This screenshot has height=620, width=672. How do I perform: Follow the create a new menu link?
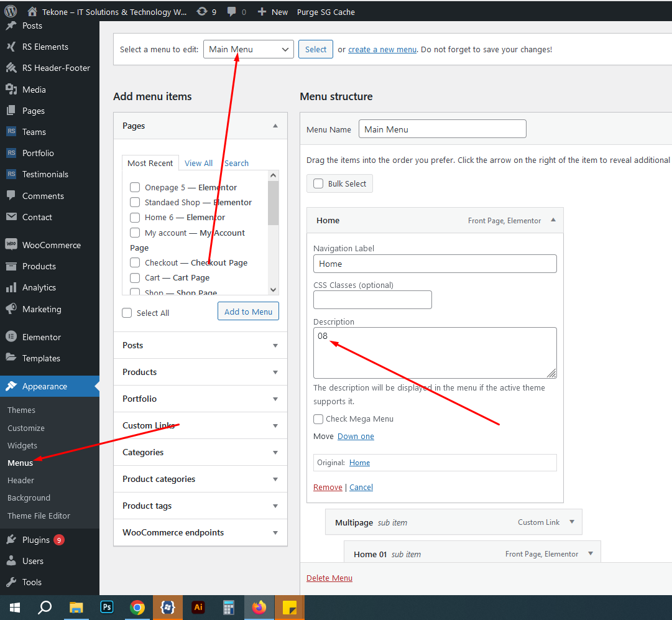tap(382, 49)
